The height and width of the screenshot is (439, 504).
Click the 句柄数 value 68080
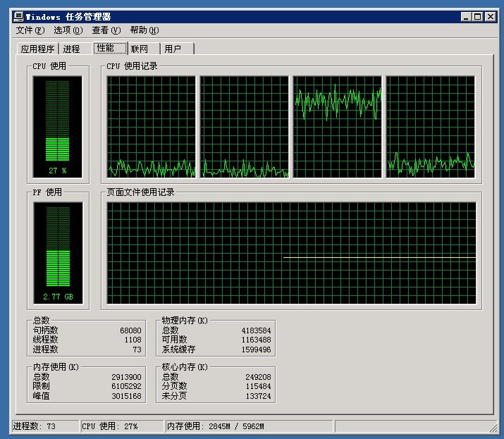tap(130, 330)
